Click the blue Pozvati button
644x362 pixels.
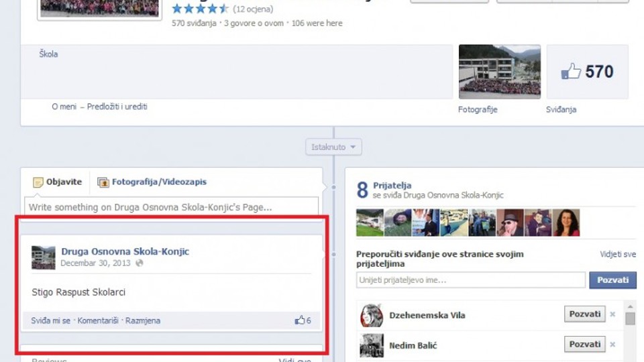tap(612, 280)
